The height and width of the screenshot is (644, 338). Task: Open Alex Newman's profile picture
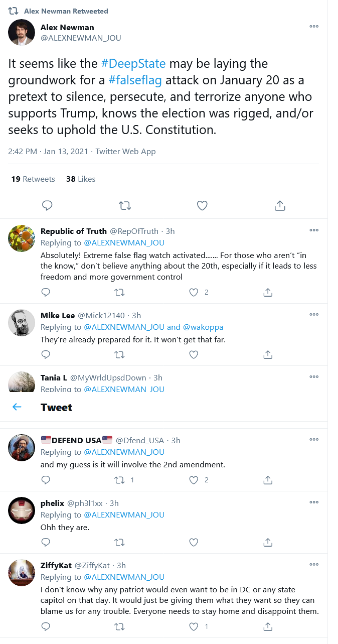click(22, 33)
